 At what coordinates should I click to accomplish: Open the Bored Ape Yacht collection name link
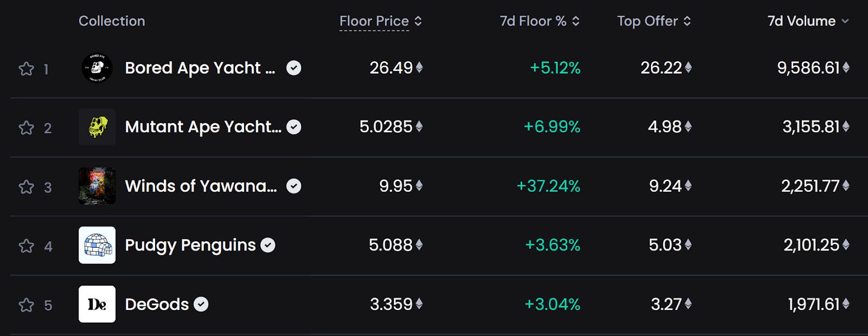pos(200,68)
